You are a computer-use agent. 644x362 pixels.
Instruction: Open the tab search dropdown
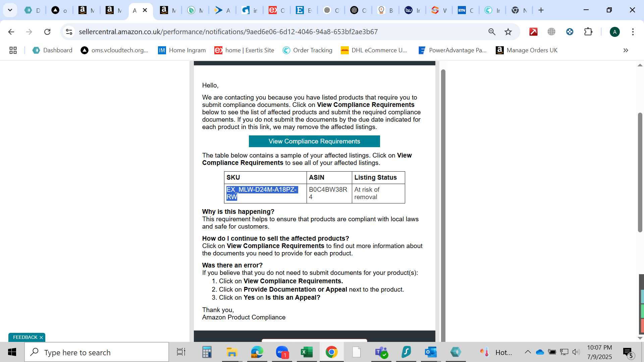point(10,10)
